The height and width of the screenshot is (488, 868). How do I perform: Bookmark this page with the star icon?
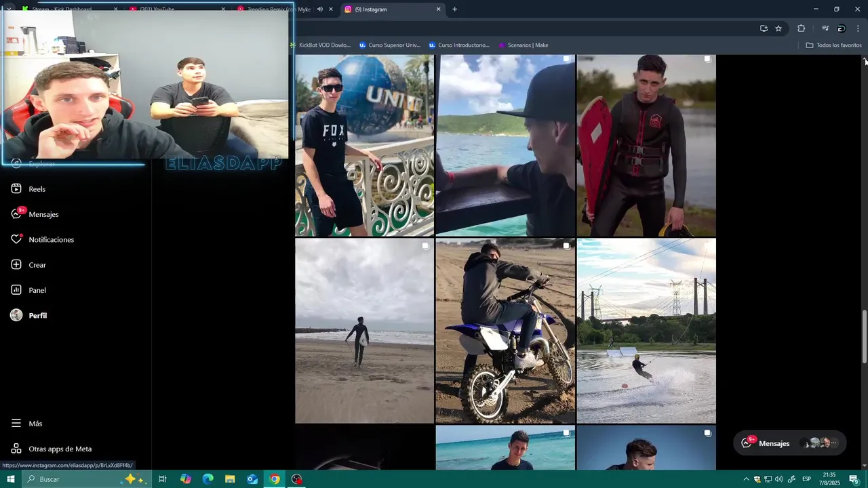coord(778,28)
